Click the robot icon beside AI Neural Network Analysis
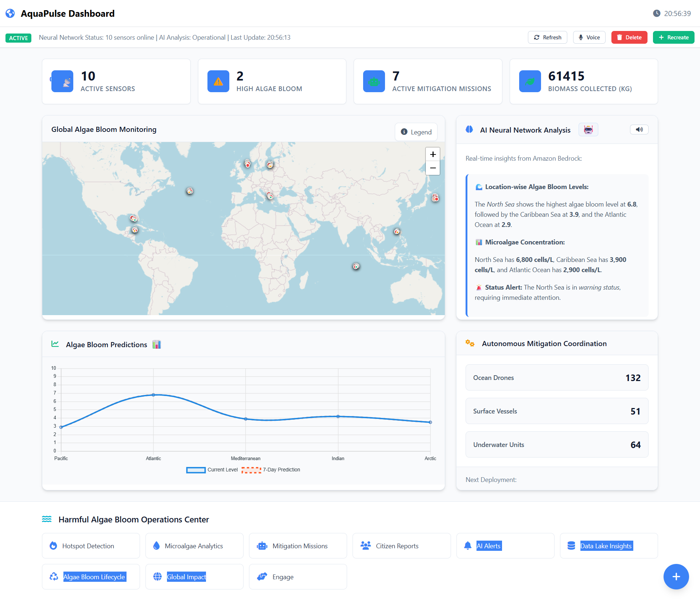The image size is (700, 600). (x=588, y=130)
